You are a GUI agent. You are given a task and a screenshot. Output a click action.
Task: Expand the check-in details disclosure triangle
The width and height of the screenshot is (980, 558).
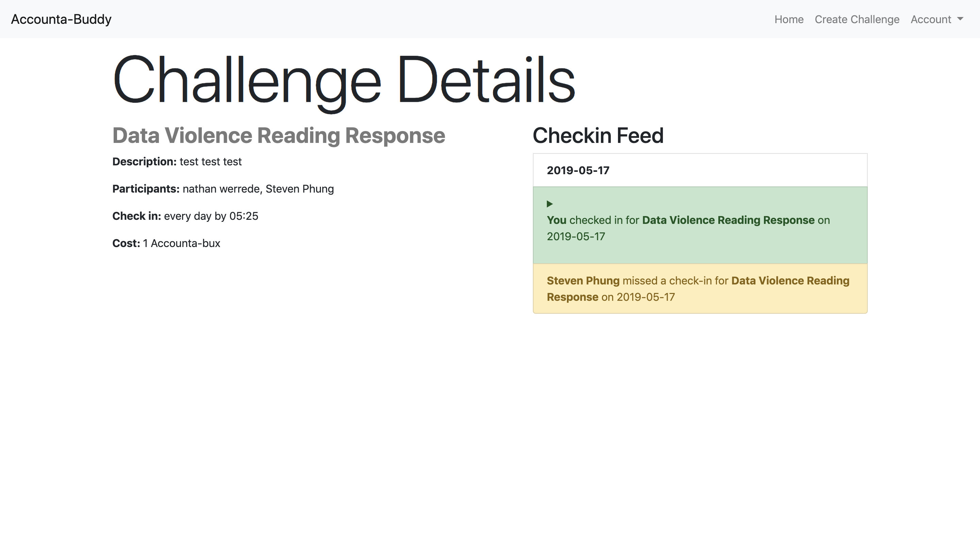pyautogui.click(x=550, y=204)
